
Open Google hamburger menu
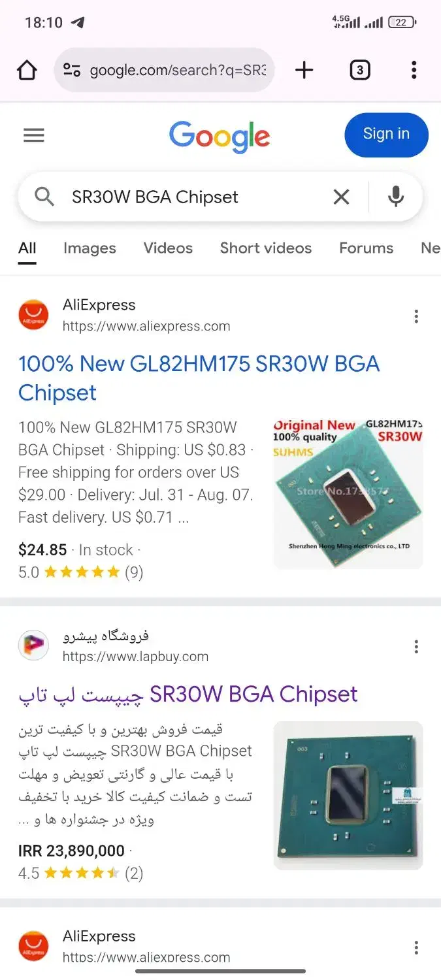point(34,135)
